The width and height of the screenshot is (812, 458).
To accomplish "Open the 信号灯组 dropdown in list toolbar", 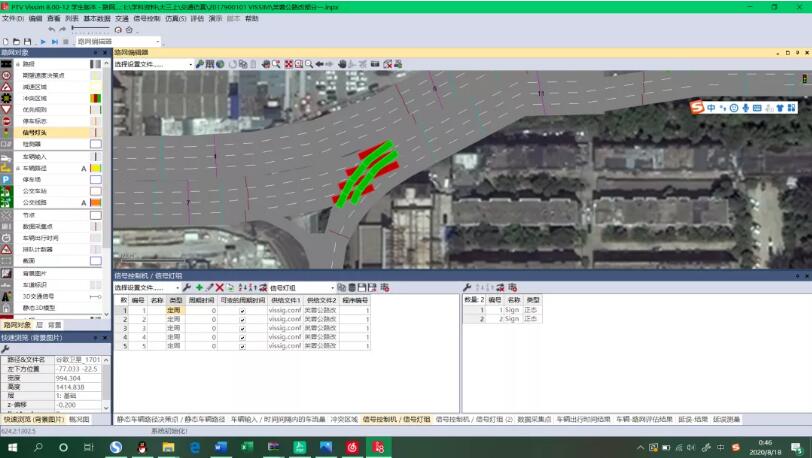I will click(x=302, y=288).
